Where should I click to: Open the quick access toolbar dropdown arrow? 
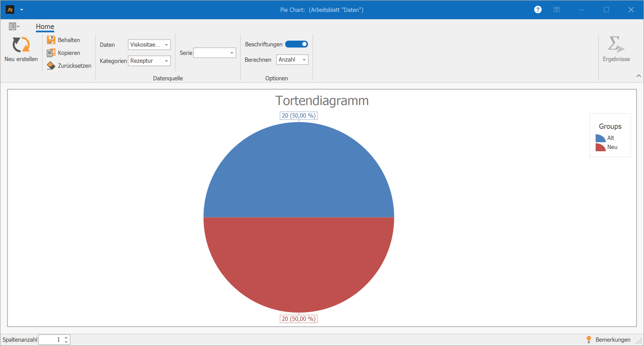click(22, 10)
